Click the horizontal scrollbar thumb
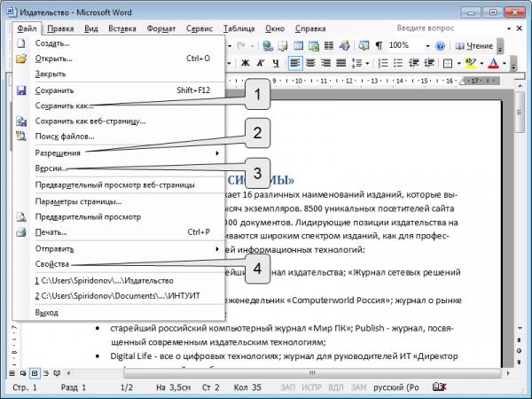 pyautogui.click(x=312, y=373)
